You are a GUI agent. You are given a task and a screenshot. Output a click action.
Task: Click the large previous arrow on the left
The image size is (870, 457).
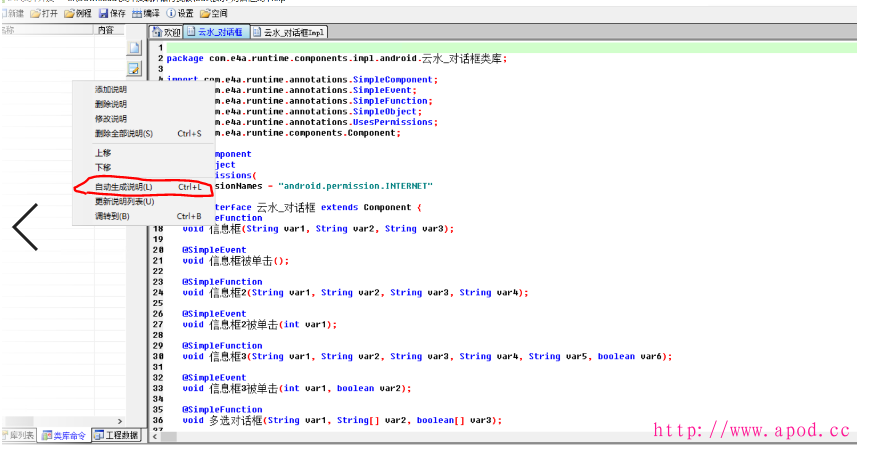point(25,227)
